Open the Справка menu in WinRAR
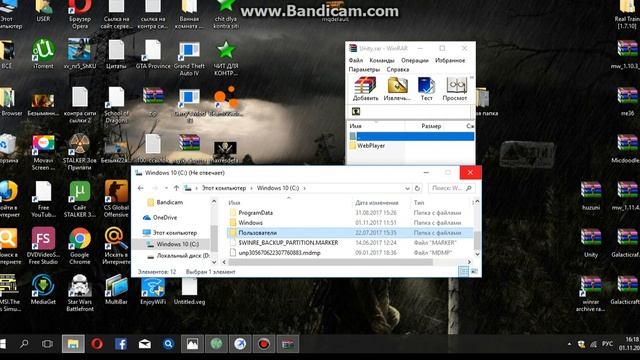This screenshot has height=360, width=640. tap(398, 69)
